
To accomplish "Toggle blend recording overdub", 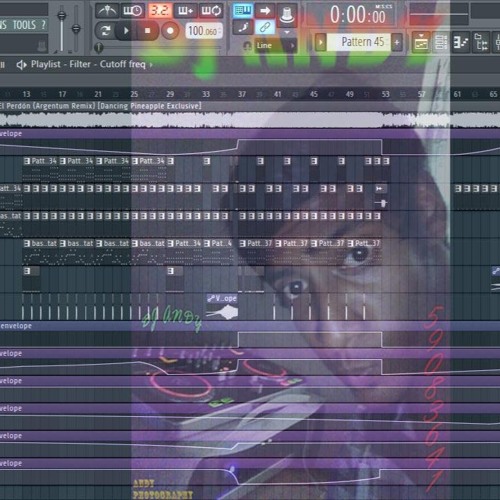I will [185, 11].
